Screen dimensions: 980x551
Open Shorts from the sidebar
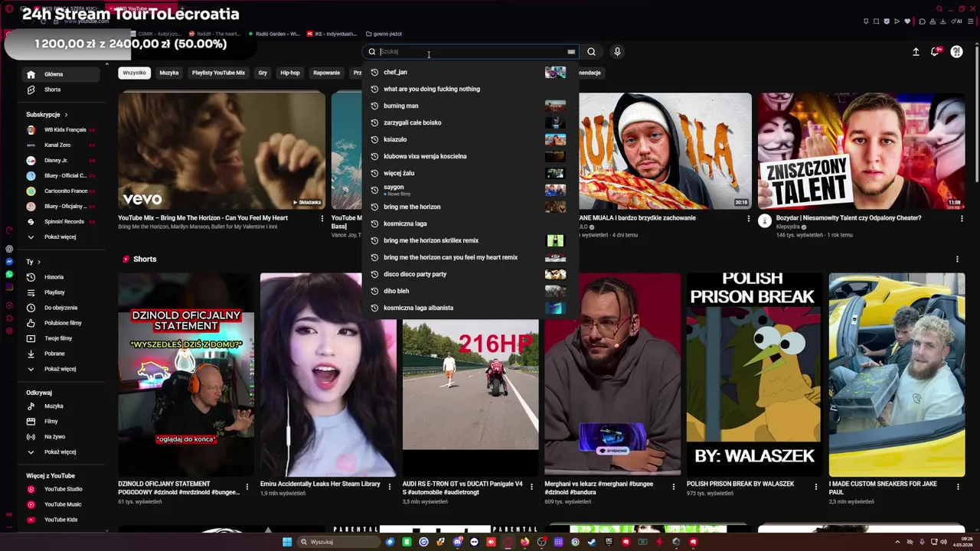click(60, 90)
